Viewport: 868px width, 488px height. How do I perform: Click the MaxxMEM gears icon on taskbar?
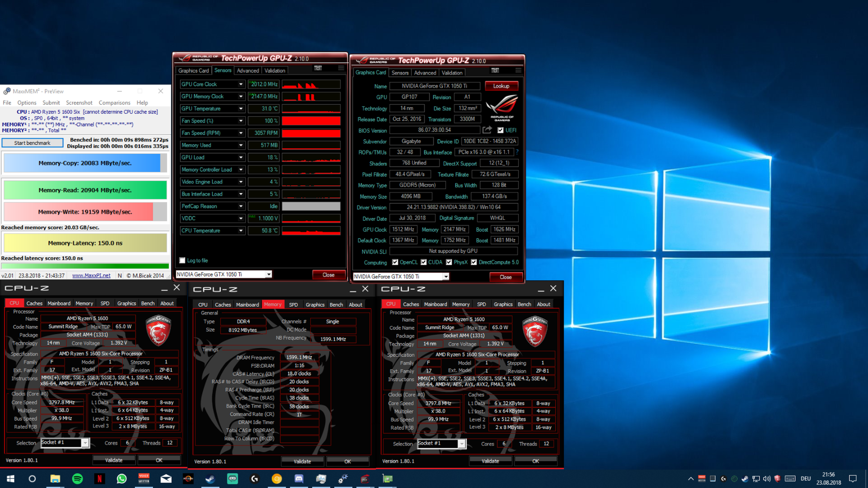click(343, 479)
